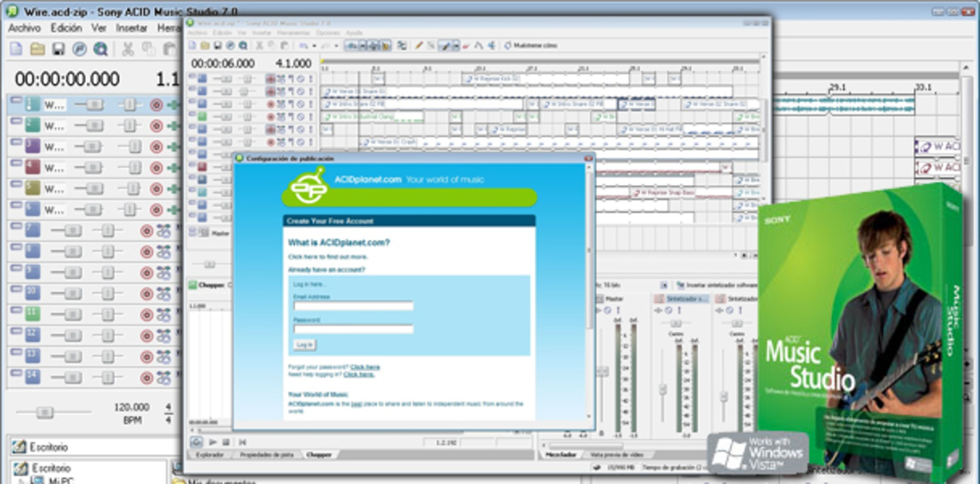Click Cut scissors icon in back window toolbar
Screen dimensions: 980x484
pos(128,49)
